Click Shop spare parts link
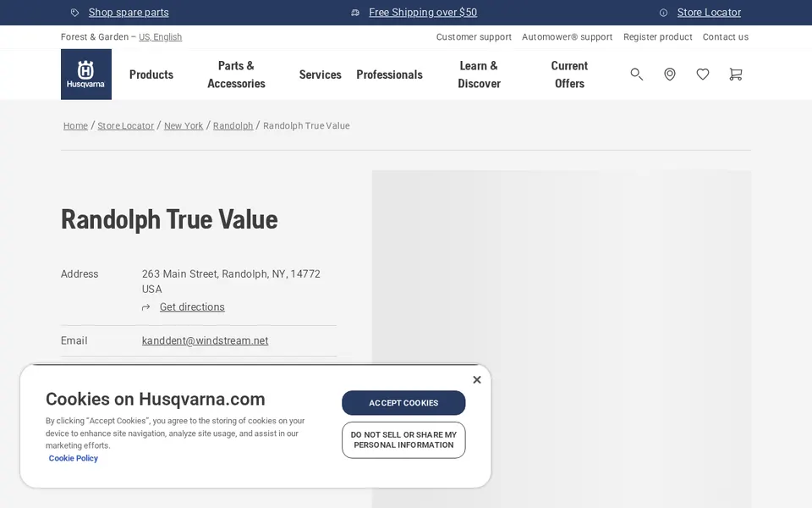The height and width of the screenshot is (508, 812). point(129,13)
